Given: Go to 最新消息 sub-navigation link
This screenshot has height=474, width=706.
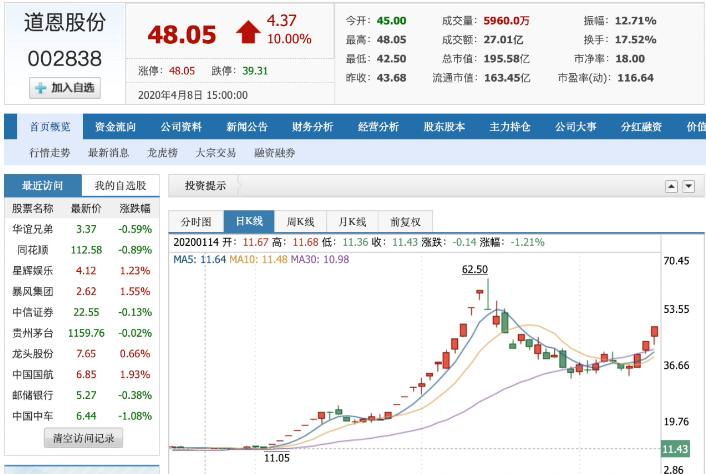Looking at the screenshot, I should tap(109, 153).
